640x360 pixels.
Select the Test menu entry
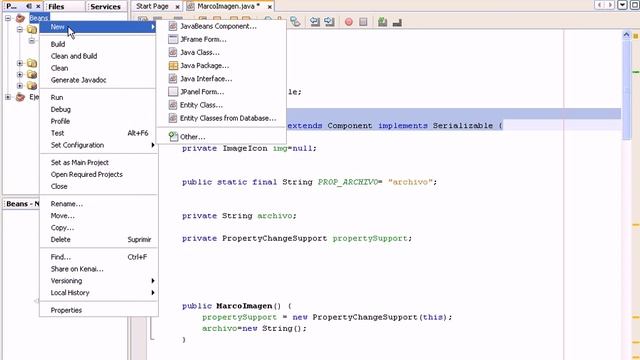click(98, 133)
